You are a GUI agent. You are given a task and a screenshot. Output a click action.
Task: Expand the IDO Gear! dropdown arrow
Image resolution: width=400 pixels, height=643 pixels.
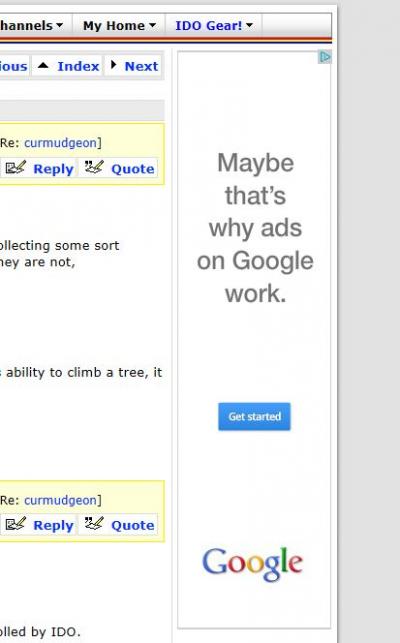(x=249, y=25)
